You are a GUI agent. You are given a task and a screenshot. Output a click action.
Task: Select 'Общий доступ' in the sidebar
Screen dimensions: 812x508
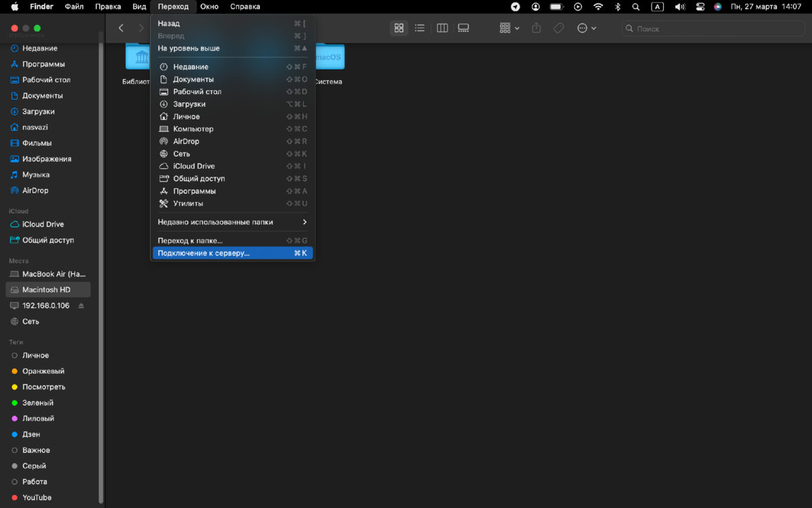point(47,240)
